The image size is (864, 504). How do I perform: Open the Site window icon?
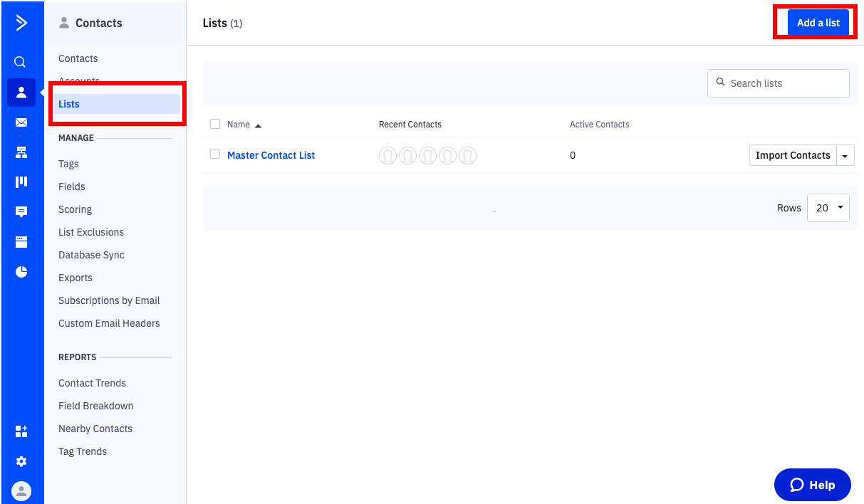click(21, 242)
